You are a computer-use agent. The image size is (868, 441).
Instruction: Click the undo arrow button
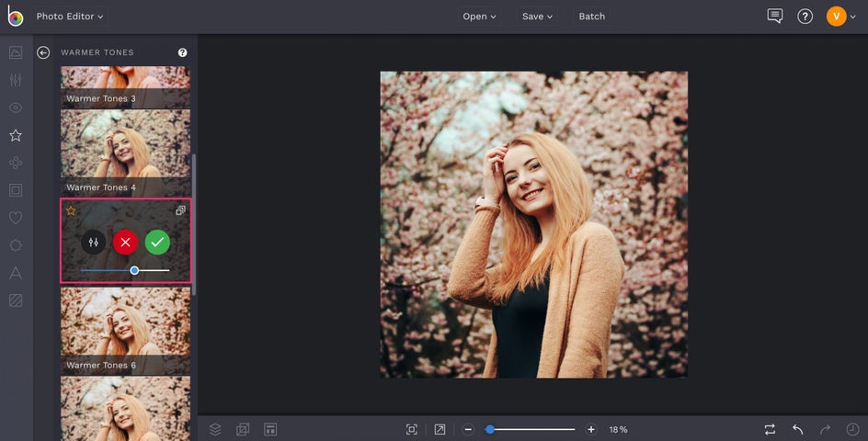pos(797,429)
